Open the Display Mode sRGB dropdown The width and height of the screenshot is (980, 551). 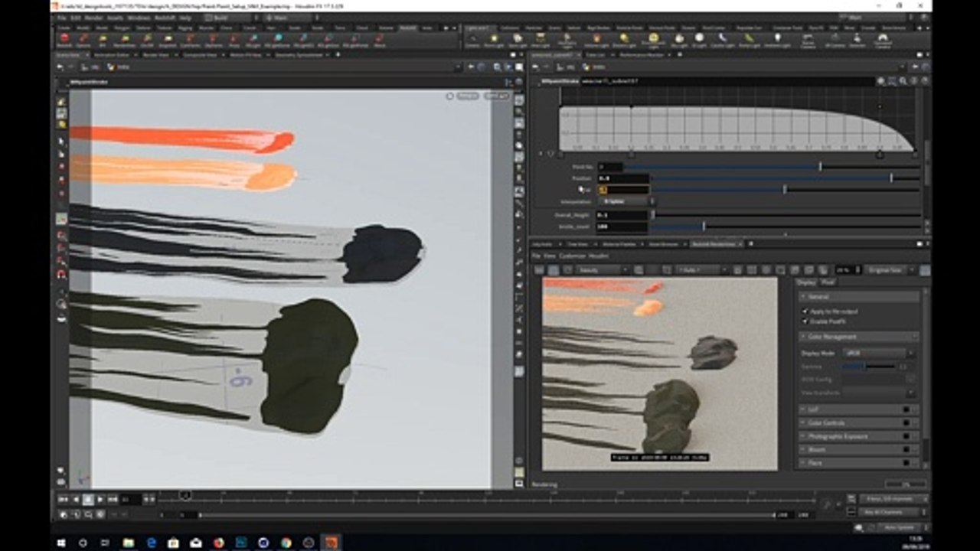(877, 353)
